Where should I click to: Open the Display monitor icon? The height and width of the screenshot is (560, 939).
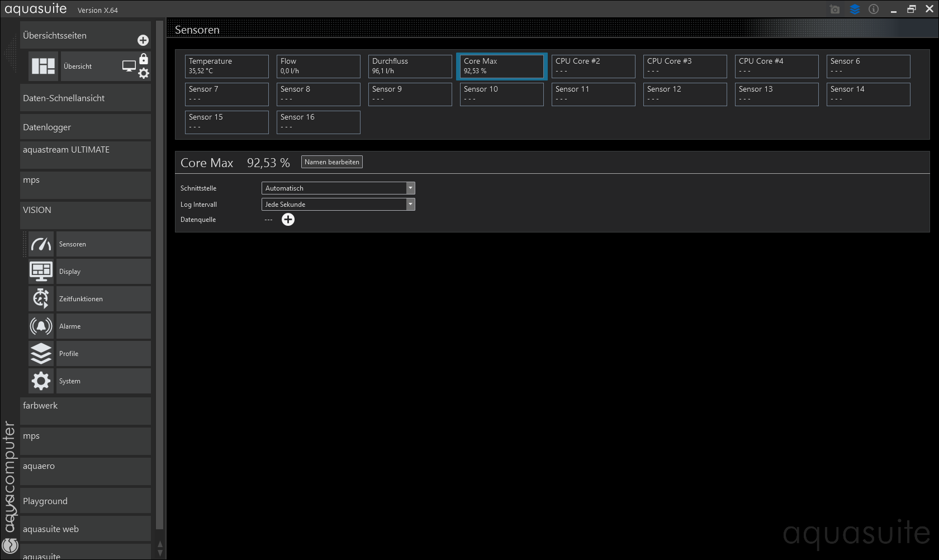tap(41, 272)
